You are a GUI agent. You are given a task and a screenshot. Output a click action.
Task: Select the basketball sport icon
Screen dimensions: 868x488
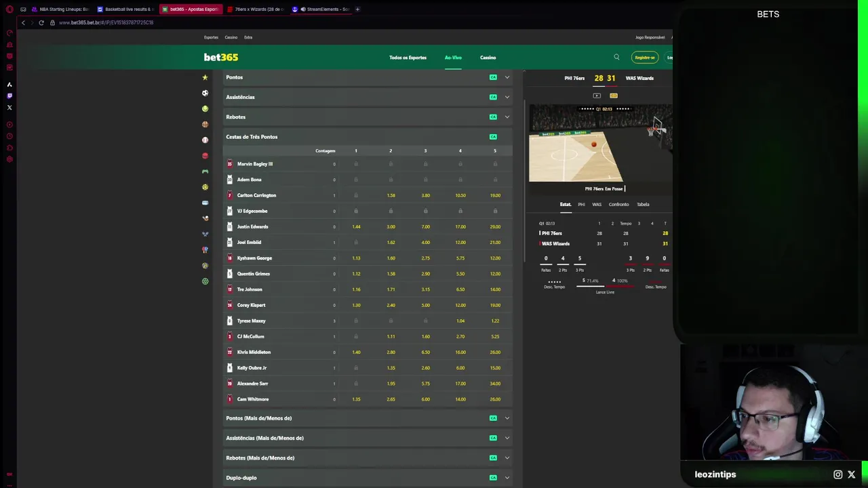(x=205, y=124)
